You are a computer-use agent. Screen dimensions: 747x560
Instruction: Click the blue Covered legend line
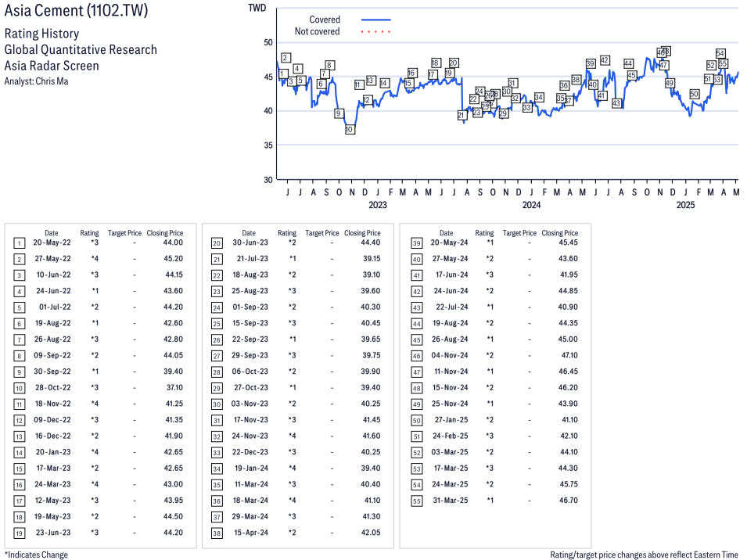tap(376, 20)
